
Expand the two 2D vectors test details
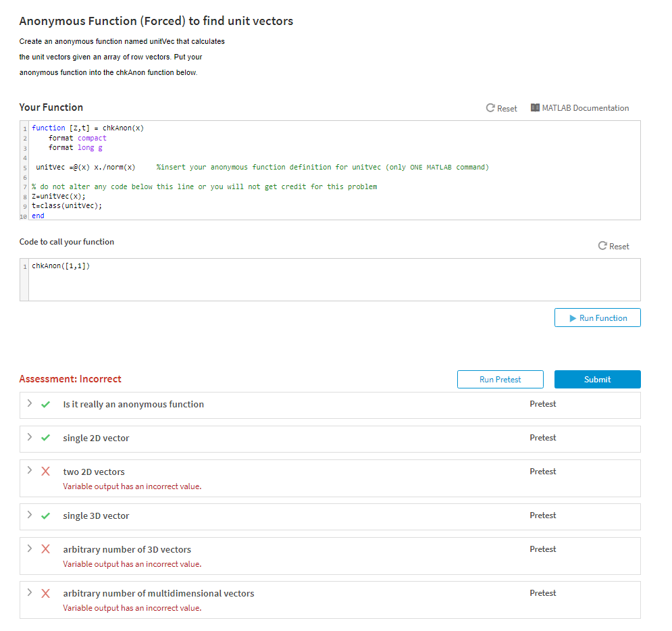30,471
